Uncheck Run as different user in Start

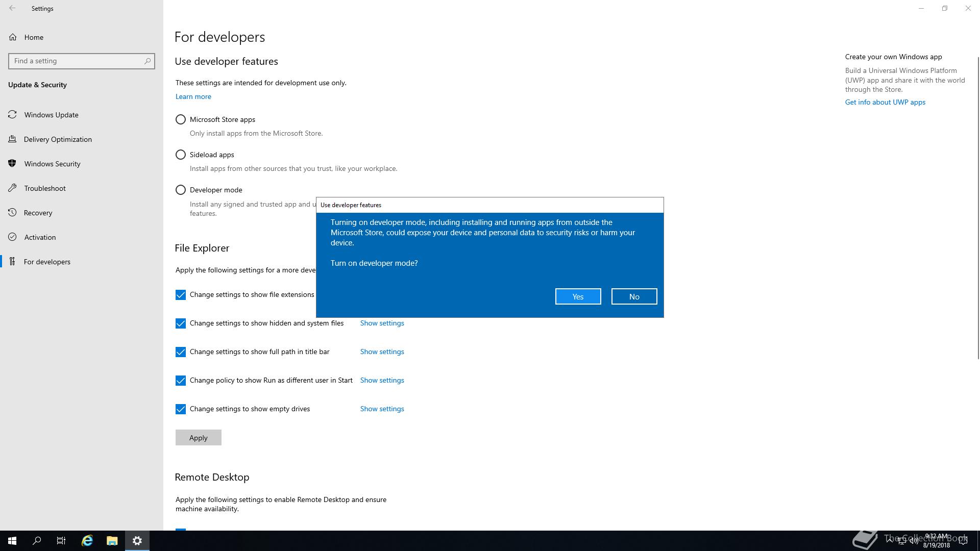tap(181, 381)
